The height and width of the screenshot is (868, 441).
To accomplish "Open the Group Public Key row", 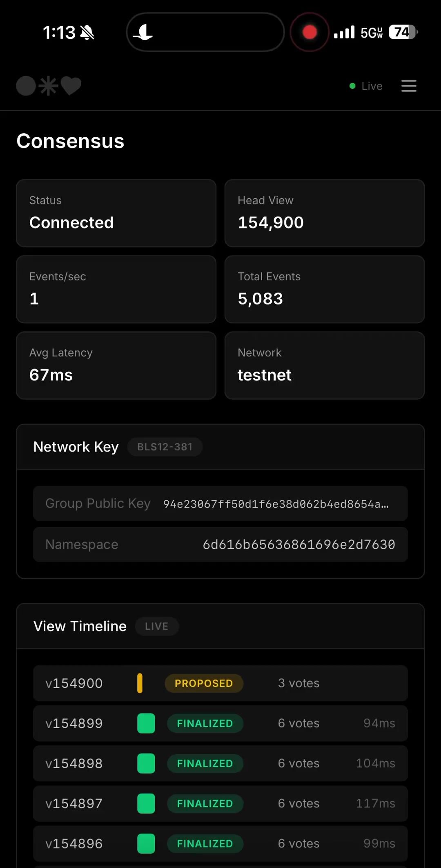I will pos(220,503).
